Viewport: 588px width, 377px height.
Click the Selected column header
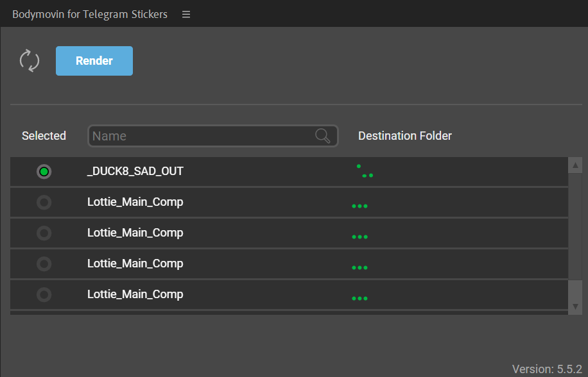pos(44,136)
